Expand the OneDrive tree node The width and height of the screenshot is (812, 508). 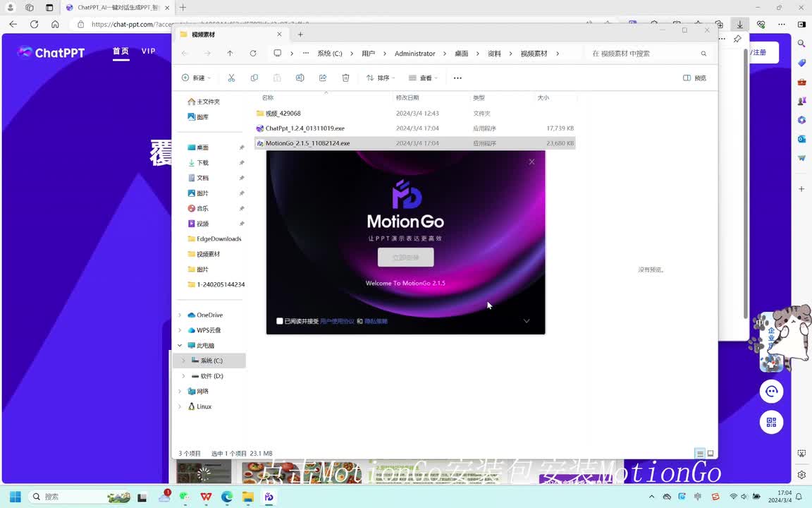pyautogui.click(x=180, y=315)
